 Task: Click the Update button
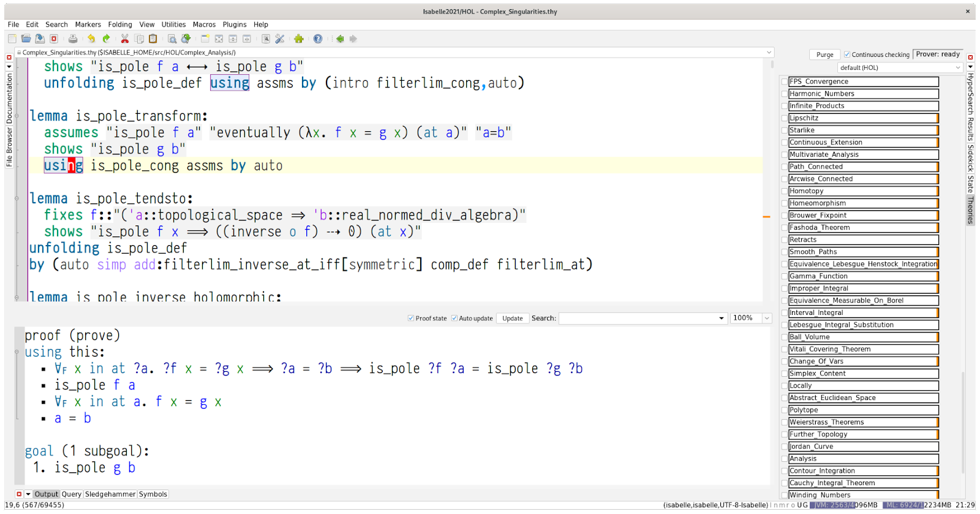pyautogui.click(x=513, y=318)
